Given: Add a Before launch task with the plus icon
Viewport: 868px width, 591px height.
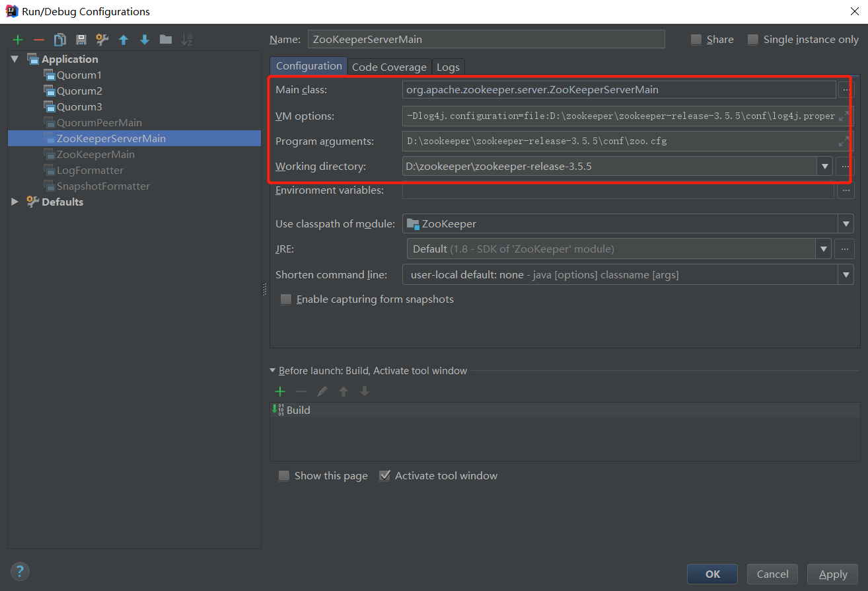Looking at the screenshot, I should (x=280, y=391).
